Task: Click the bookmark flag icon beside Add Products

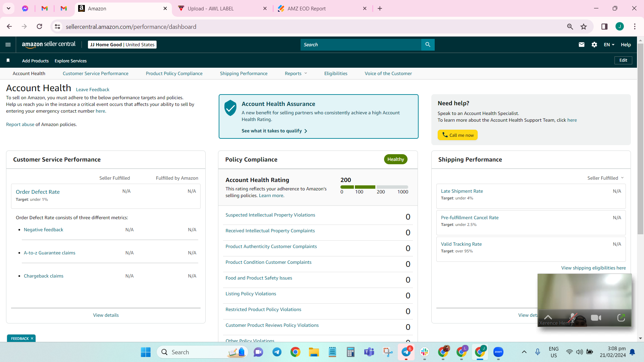Action: click(x=8, y=60)
